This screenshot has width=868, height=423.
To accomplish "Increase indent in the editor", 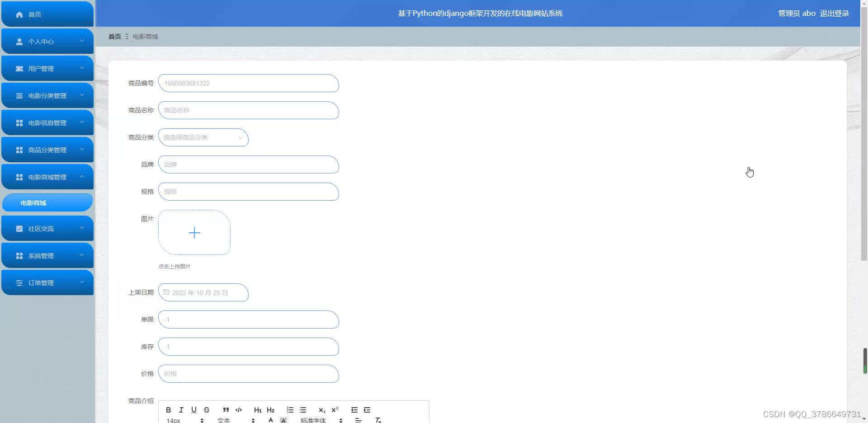I will 367,410.
